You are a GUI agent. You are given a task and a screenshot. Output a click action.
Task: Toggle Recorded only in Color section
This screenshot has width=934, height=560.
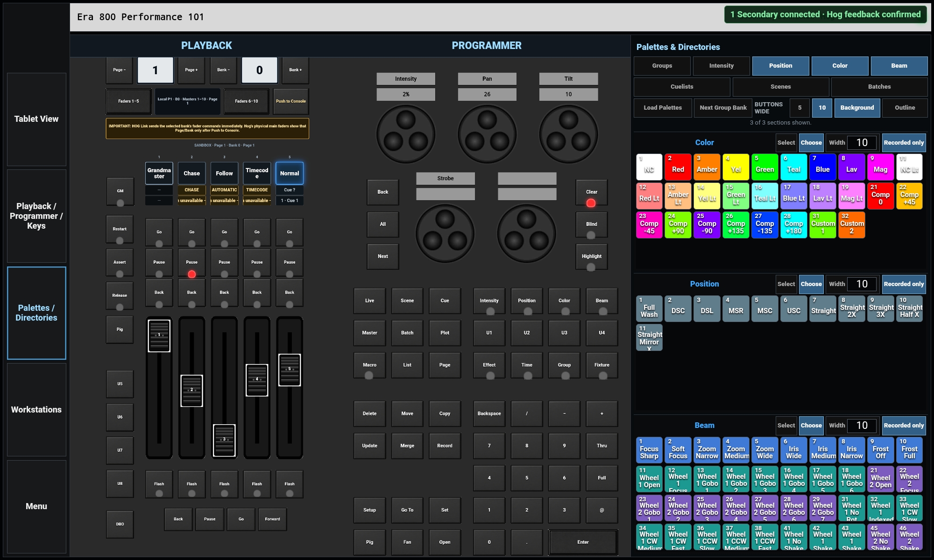pos(904,143)
